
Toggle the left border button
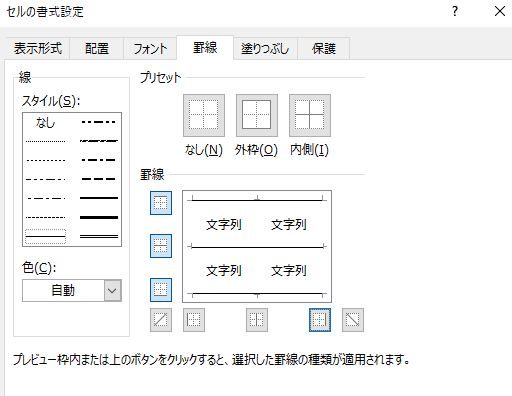pyautogui.click(x=194, y=320)
